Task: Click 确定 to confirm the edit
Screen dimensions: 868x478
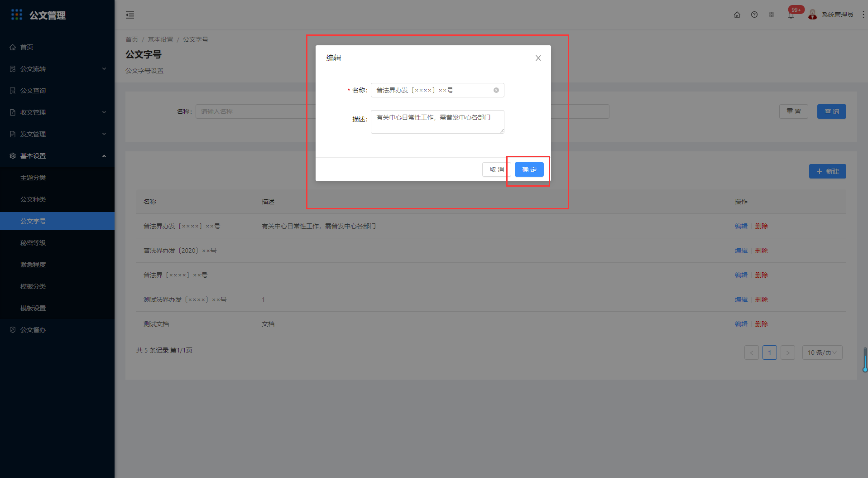Action: 529,169
